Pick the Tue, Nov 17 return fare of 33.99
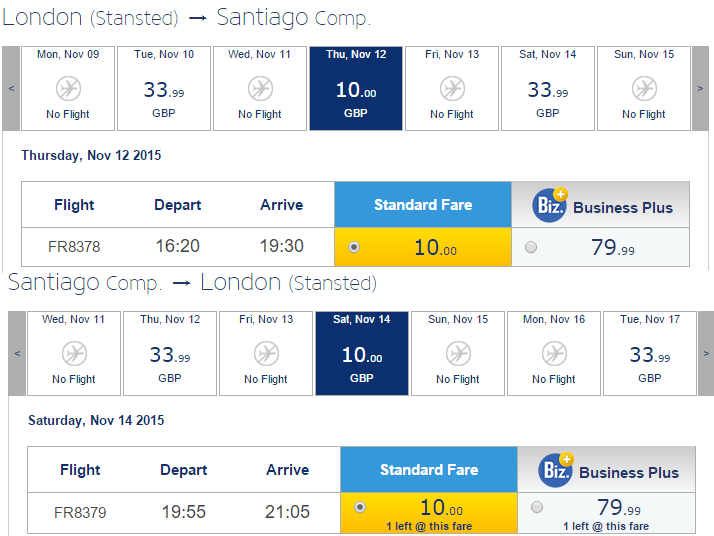 tap(650, 353)
